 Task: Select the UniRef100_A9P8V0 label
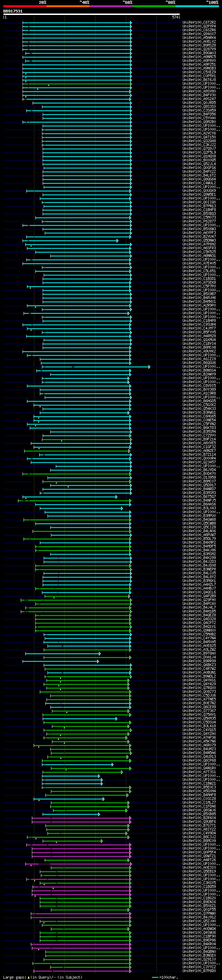[x=199, y=61]
